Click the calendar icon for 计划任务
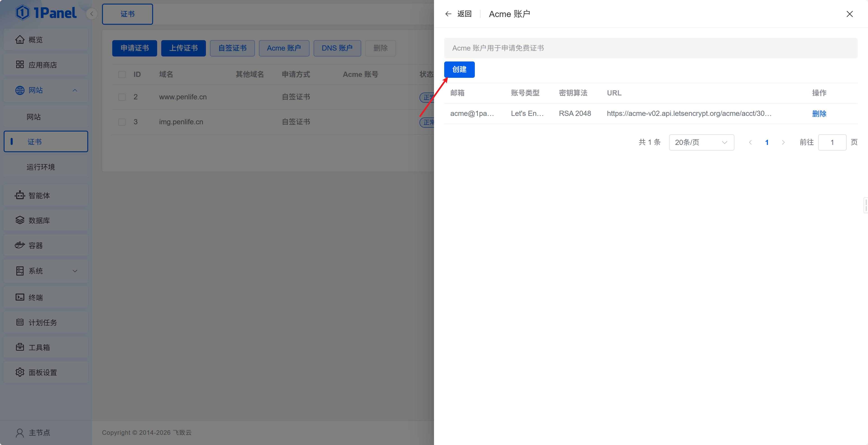The width and height of the screenshot is (868, 445). pyautogui.click(x=20, y=322)
